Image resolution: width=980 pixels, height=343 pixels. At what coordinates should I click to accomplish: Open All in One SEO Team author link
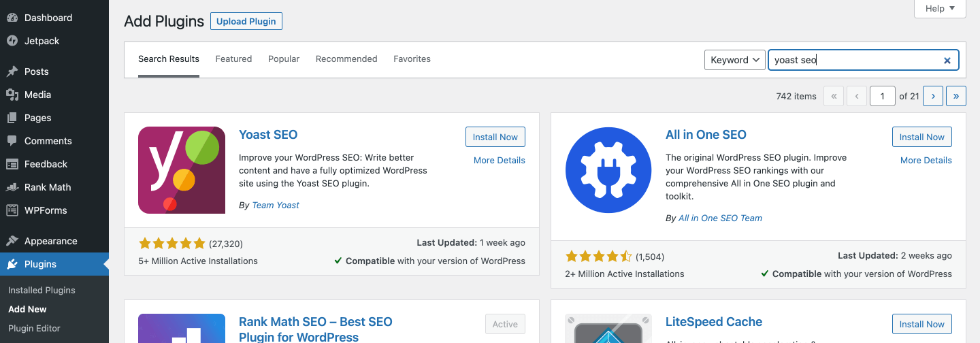[720, 218]
